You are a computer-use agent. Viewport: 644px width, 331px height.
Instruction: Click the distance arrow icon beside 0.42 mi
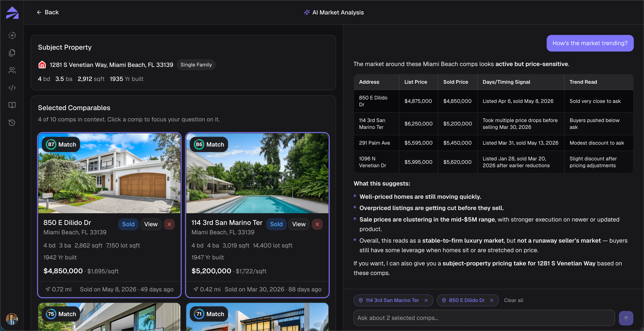[x=196, y=289]
